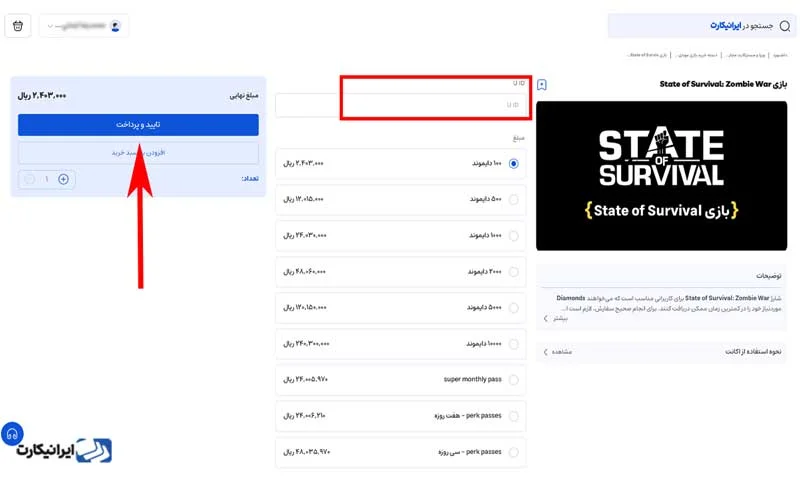
Task: Select the 1000 diamonds option
Action: tap(401, 236)
